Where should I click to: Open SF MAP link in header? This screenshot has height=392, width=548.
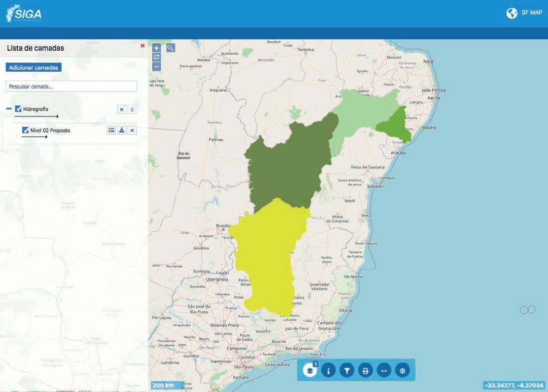coord(524,13)
